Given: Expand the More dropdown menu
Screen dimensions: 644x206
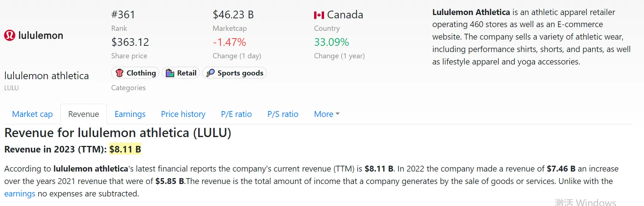Looking at the screenshot, I should click(x=327, y=114).
